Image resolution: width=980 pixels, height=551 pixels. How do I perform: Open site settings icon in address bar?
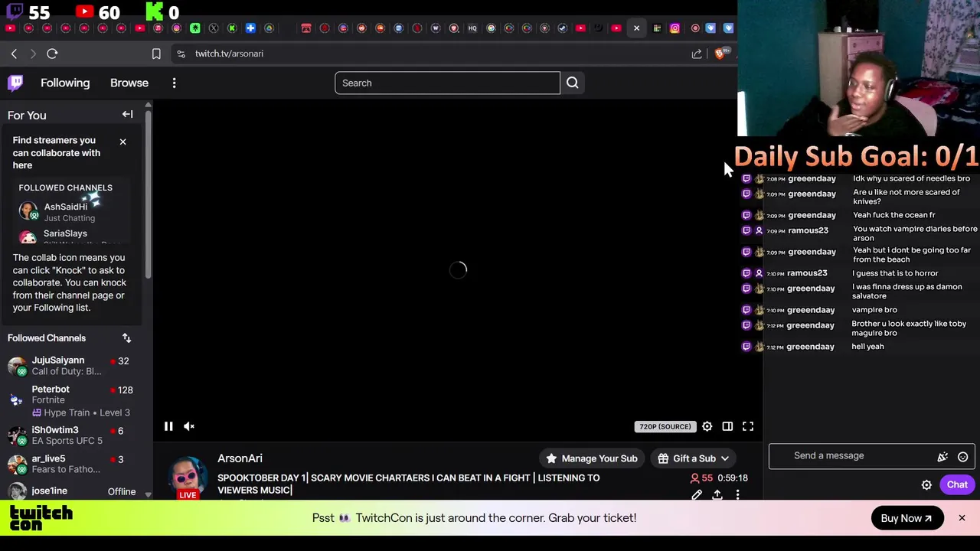tap(181, 54)
